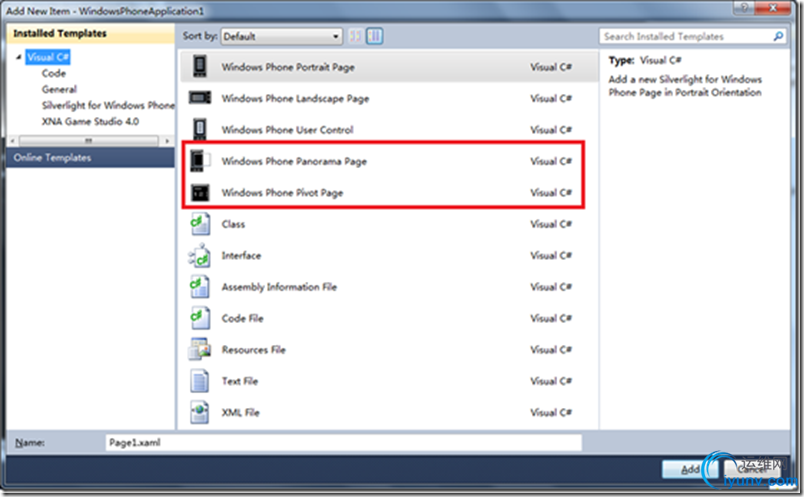Select the Text File template icon
804x497 pixels.
coord(199,381)
